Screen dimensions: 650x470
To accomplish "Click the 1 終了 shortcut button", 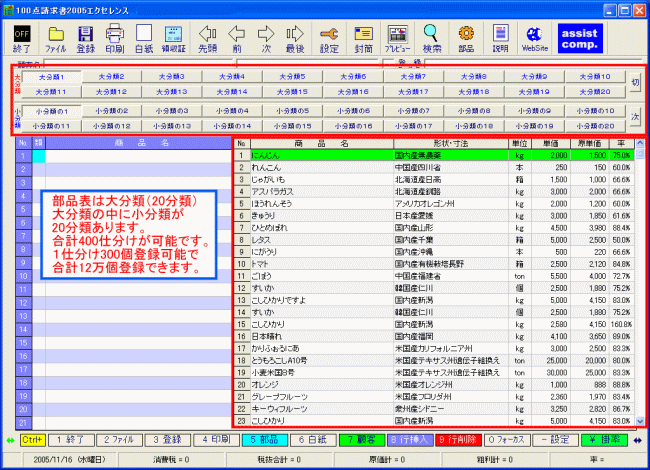I will coord(71,440).
